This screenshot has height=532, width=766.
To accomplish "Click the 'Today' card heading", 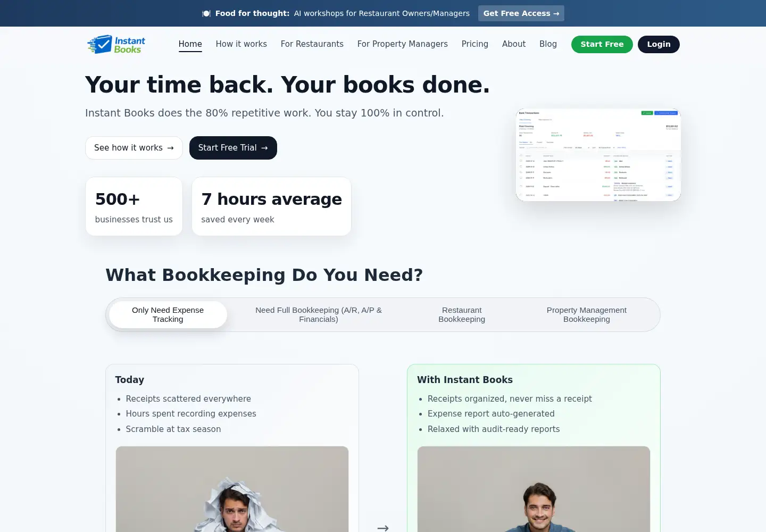I will click(x=130, y=380).
